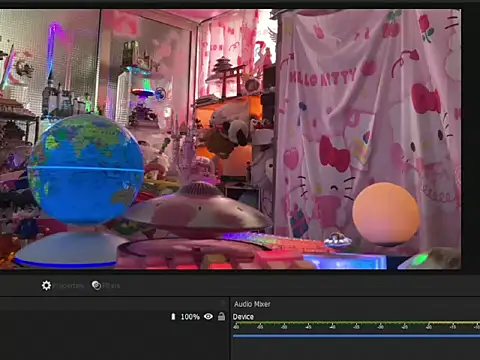Click the dark area right of preview
The height and width of the screenshot is (360, 480).
tap(471, 140)
